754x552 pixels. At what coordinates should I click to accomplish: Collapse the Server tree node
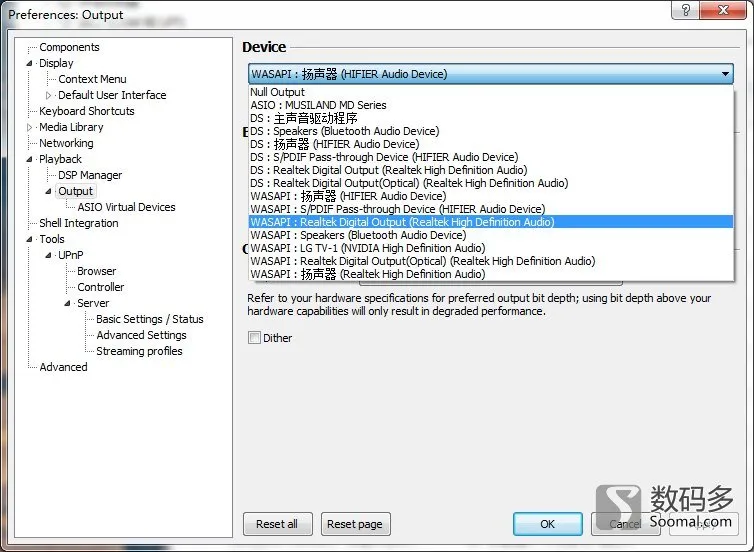coord(67,303)
